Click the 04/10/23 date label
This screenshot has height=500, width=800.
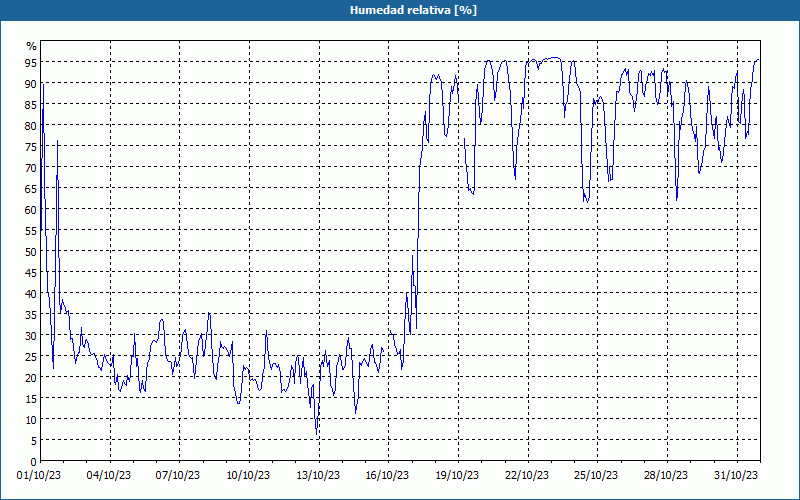pyautogui.click(x=109, y=475)
